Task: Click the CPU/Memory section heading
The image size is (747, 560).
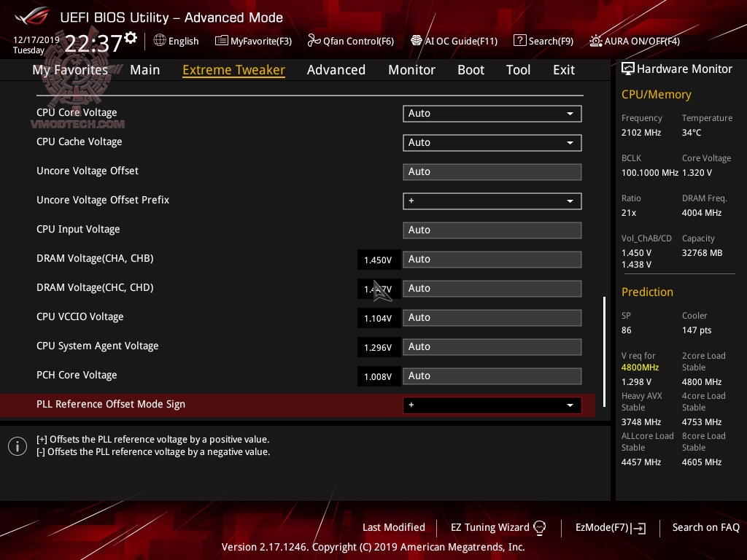Action: tap(656, 94)
